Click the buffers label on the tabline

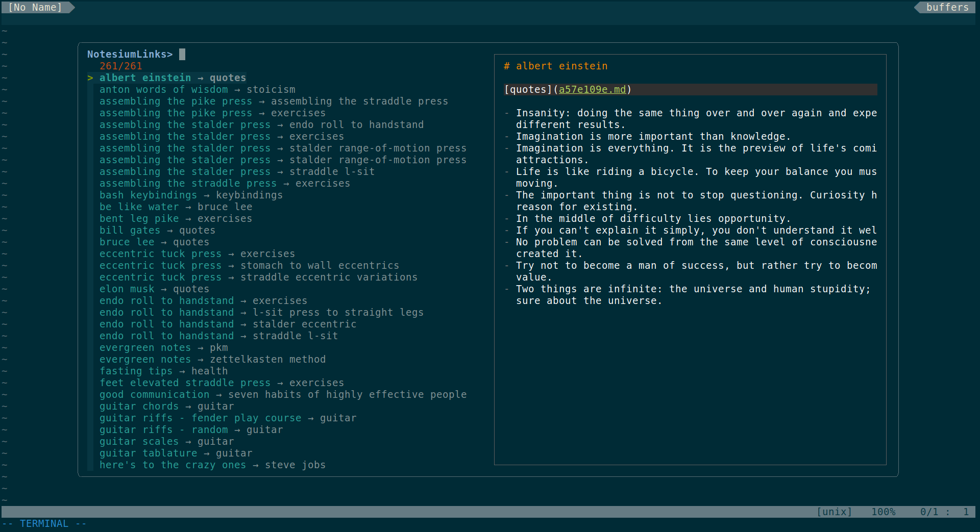point(947,7)
